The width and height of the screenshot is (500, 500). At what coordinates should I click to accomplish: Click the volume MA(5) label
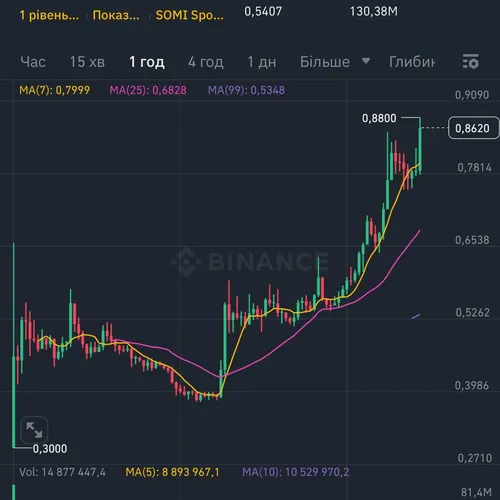click(x=172, y=472)
